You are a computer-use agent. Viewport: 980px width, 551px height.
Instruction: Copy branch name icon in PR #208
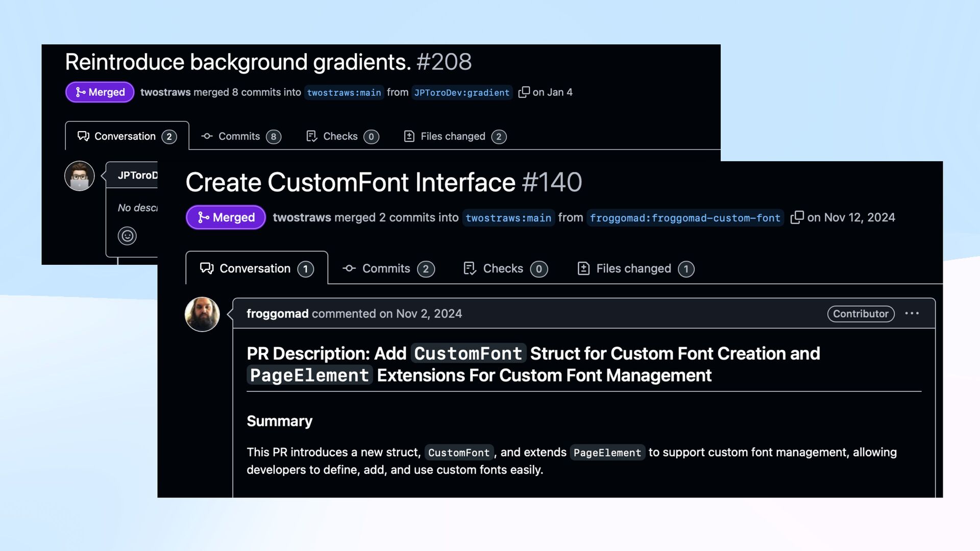click(x=524, y=92)
